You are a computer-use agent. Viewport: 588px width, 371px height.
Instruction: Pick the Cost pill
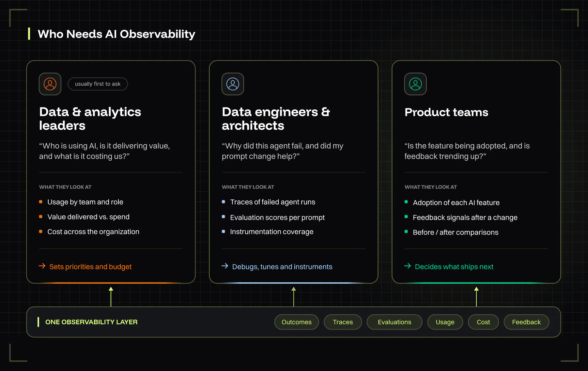pos(483,322)
